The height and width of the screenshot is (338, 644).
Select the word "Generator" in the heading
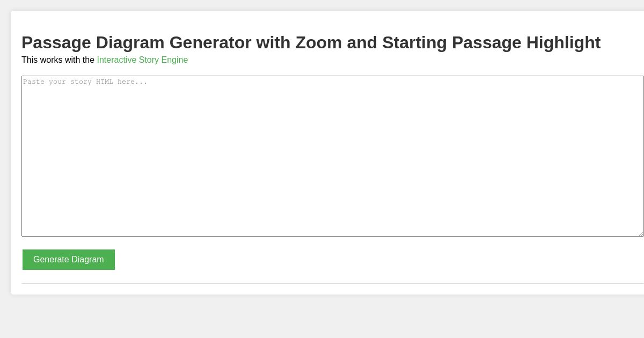click(210, 43)
